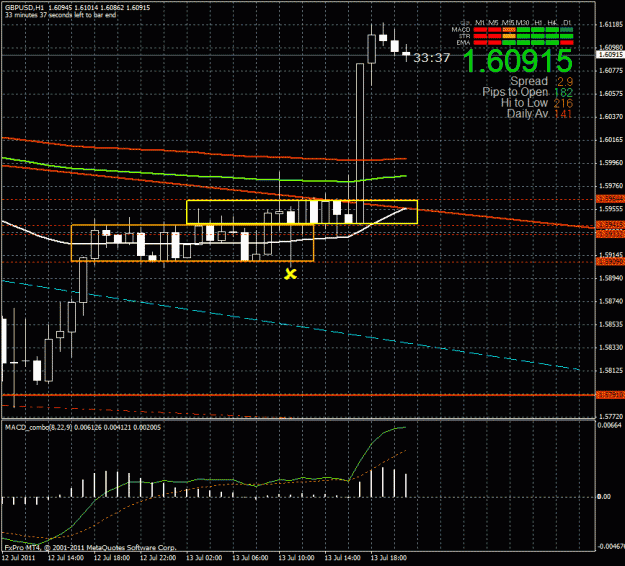The image size is (625, 566).
Task: Click the 0.00664 MACD scale label
Action: 607,425
